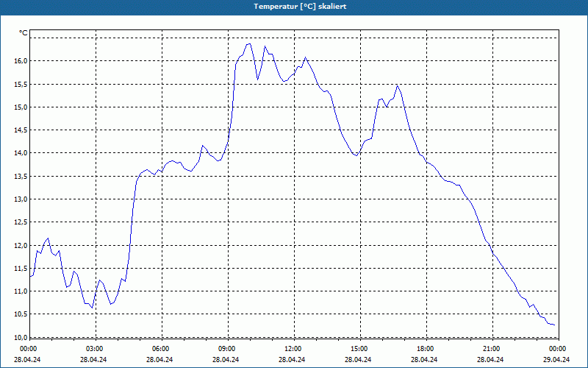Click the '°C' unit label on the axis
588x368 pixels.
[x=24, y=33]
